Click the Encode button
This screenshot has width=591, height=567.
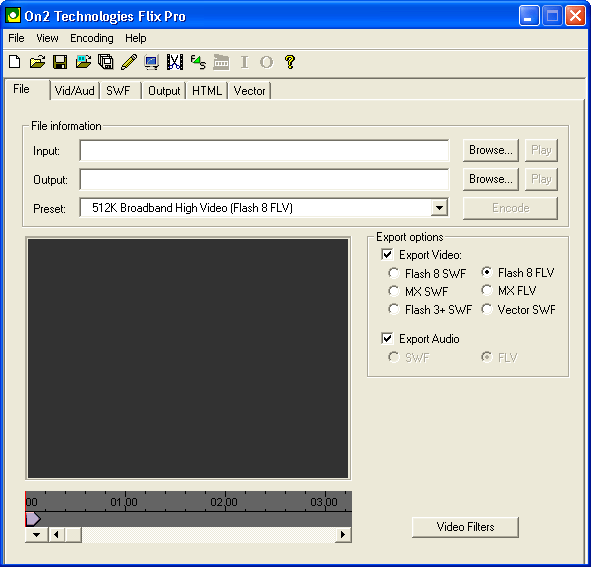click(x=510, y=208)
